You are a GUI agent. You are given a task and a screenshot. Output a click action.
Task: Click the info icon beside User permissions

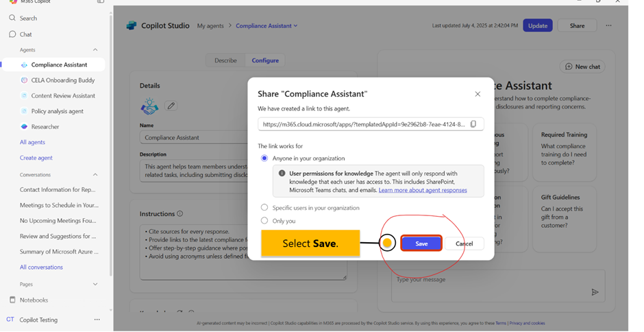(x=282, y=173)
